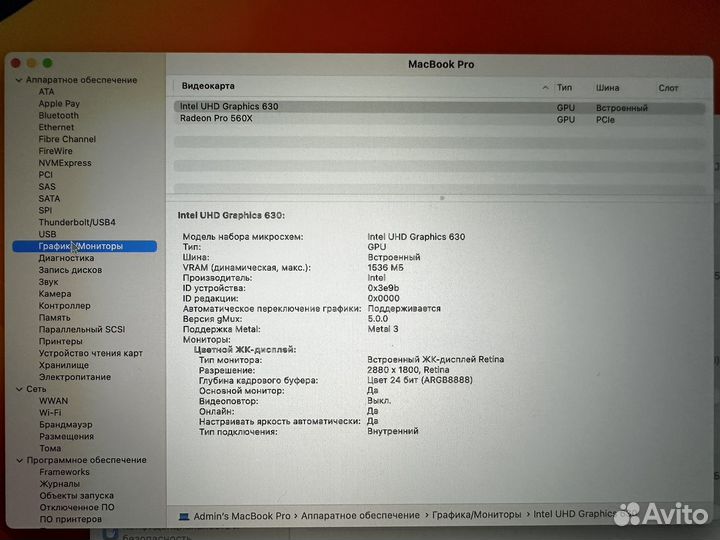Select Графика/Мониторы sidebar item
720x540 pixels.
click(x=84, y=247)
